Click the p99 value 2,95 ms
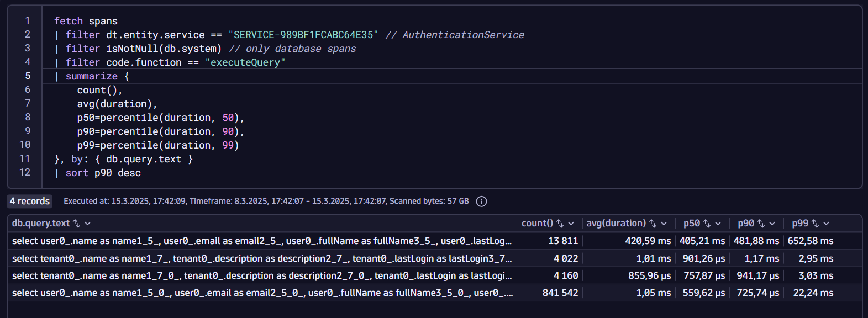 click(816, 258)
